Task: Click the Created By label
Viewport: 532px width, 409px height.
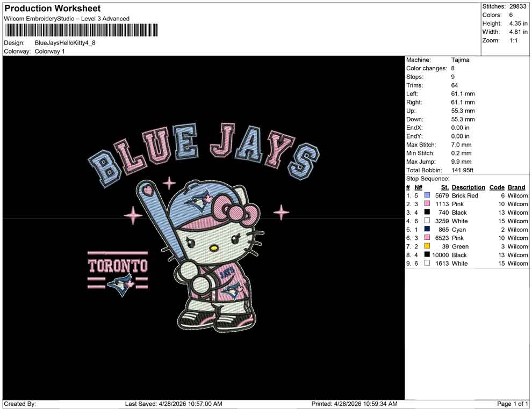Action: click(20, 404)
